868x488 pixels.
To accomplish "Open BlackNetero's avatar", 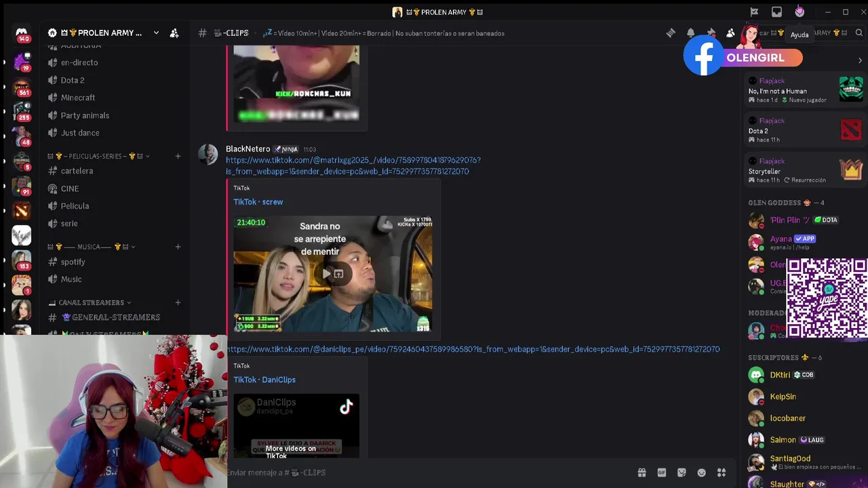I will (208, 155).
